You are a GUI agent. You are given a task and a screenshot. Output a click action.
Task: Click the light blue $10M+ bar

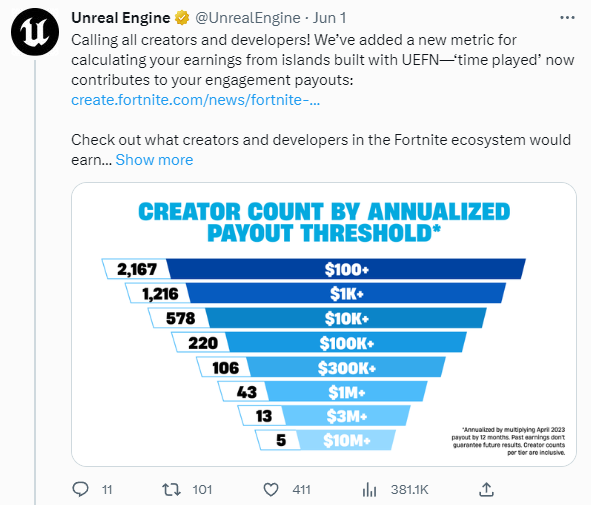click(x=346, y=440)
